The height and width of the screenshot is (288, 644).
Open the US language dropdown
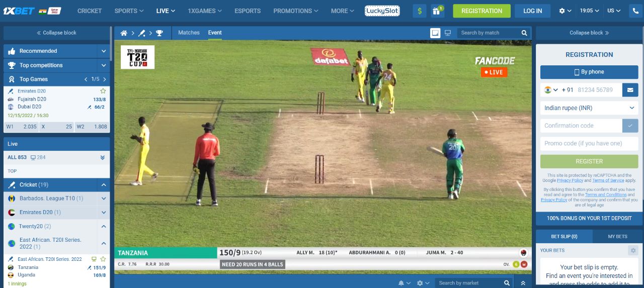(x=614, y=11)
